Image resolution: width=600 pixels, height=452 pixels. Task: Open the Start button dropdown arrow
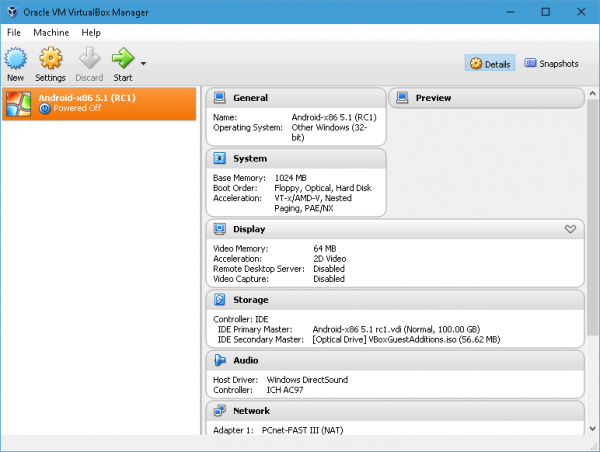tap(143, 64)
